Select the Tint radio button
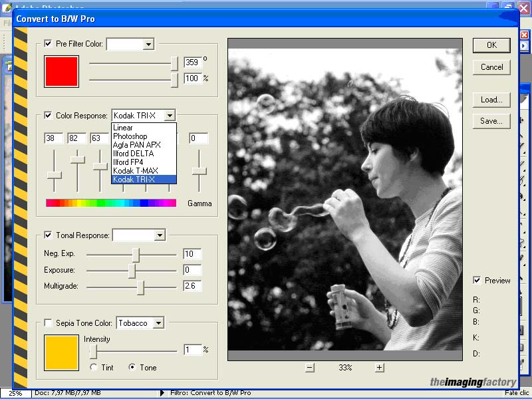Image resolution: width=532 pixels, height=399 pixels. coord(94,367)
